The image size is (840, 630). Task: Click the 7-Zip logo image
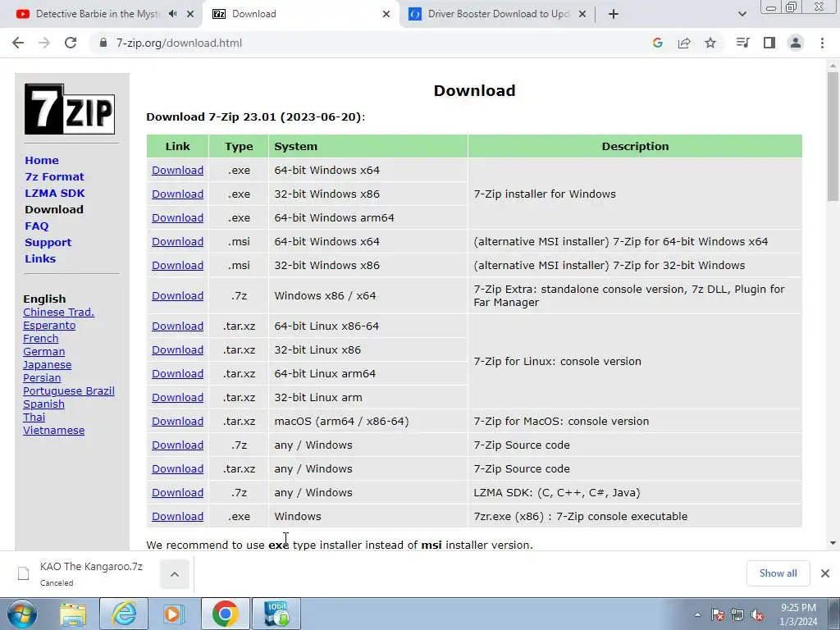(x=70, y=109)
